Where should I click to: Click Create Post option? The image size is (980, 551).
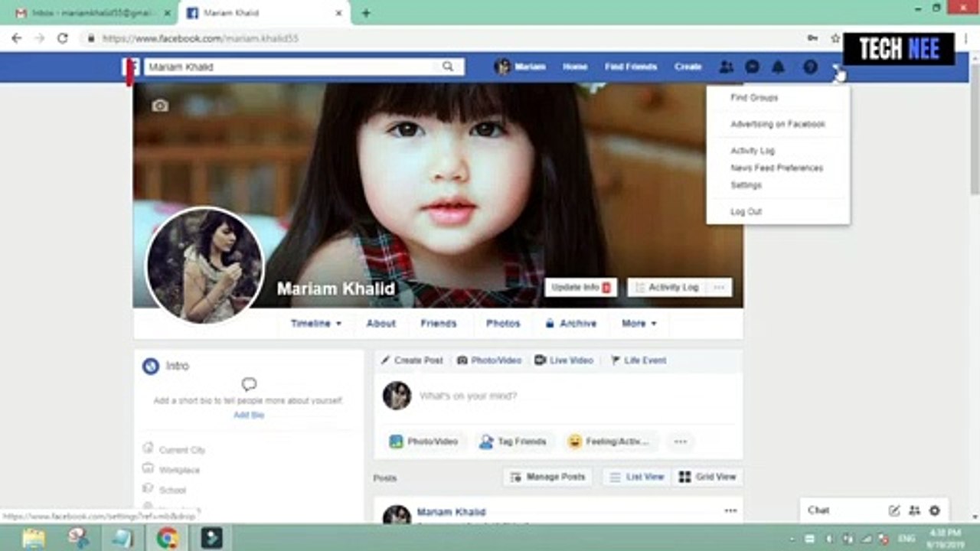click(x=412, y=360)
